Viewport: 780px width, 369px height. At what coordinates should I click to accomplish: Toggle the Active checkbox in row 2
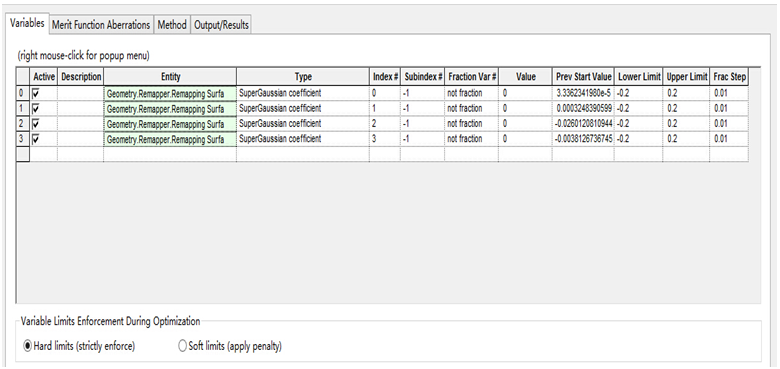[x=35, y=124]
